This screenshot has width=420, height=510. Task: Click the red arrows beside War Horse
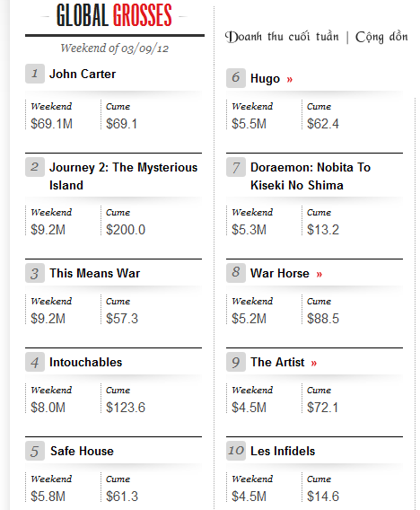click(x=319, y=274)
